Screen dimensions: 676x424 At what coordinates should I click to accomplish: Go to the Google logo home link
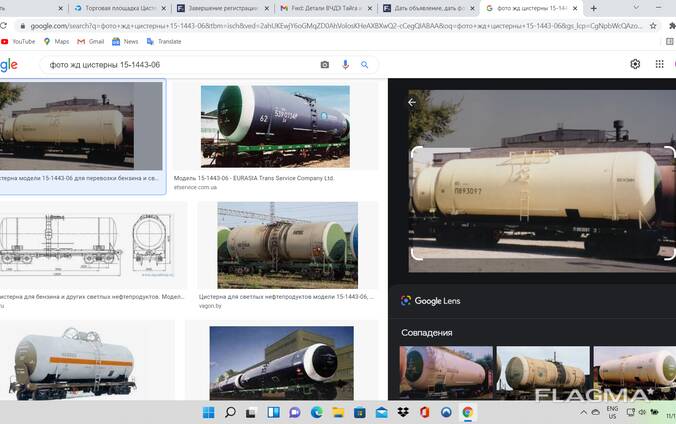(9, 65)
